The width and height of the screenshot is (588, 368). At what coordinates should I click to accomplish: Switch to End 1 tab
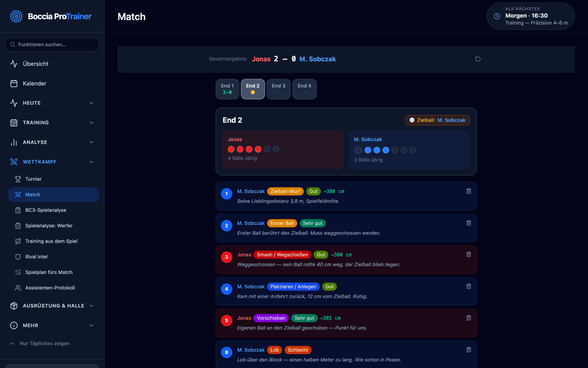227,89
